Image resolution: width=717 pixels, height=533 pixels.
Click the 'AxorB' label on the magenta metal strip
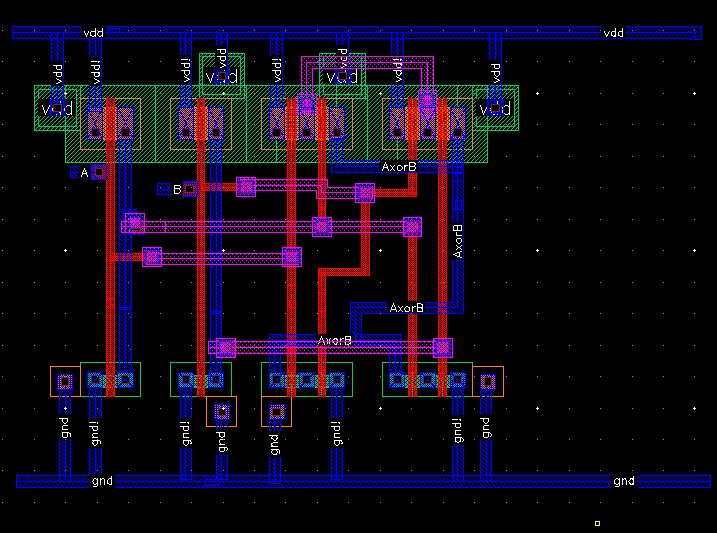point(335,341)
